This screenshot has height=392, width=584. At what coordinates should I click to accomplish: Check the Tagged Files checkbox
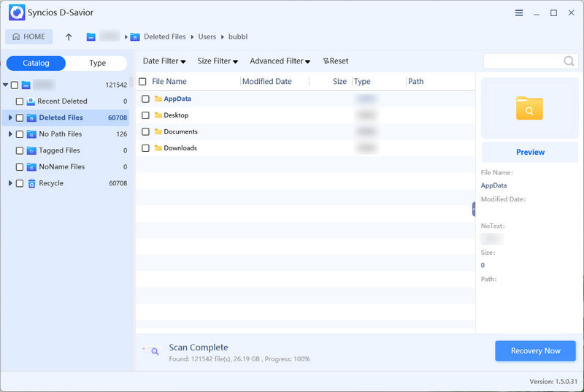tap(20, 150)
